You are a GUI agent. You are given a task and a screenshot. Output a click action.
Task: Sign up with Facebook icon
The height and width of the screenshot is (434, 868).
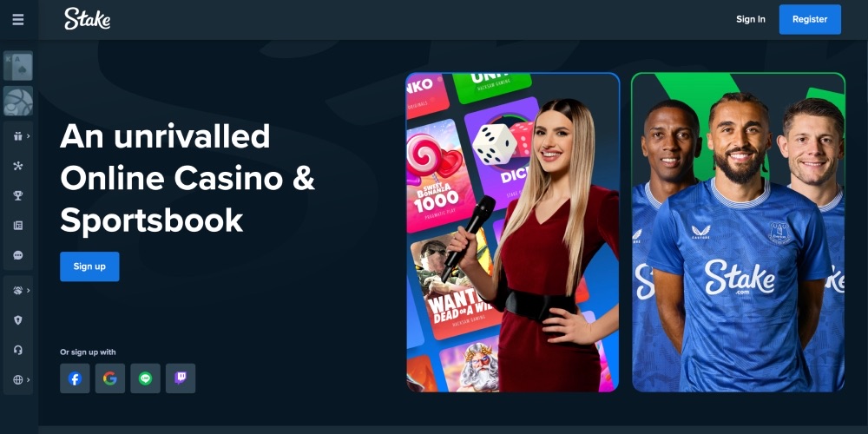[x=75, y=378]
